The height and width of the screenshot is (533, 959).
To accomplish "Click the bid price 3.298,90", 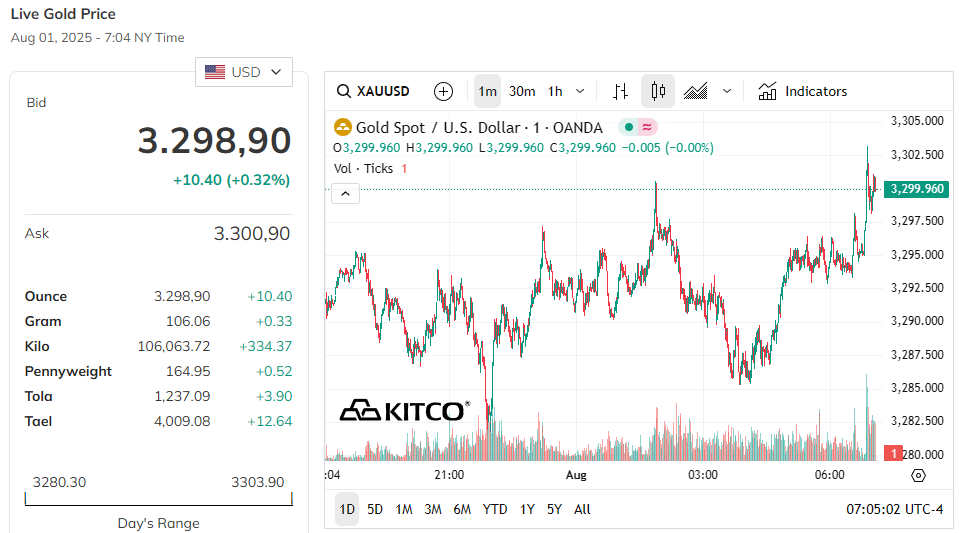I will [213, 141].
